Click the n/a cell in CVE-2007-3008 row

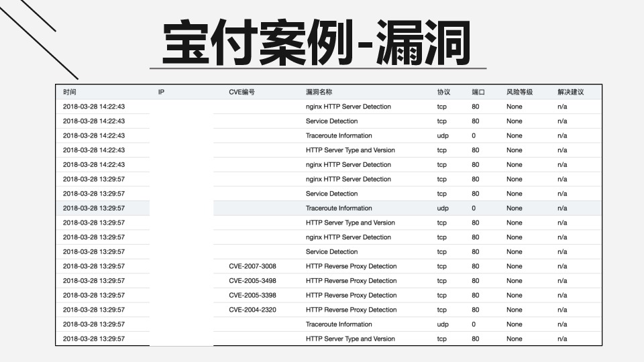tap(562, 266)
